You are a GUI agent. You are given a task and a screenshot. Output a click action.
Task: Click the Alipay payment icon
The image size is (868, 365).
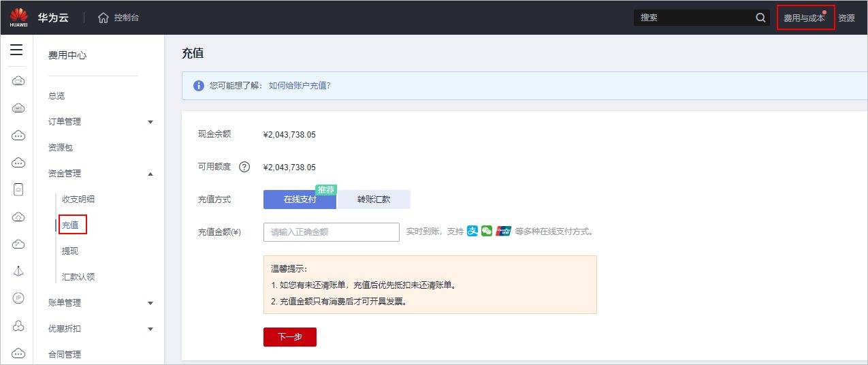(472, 231)
